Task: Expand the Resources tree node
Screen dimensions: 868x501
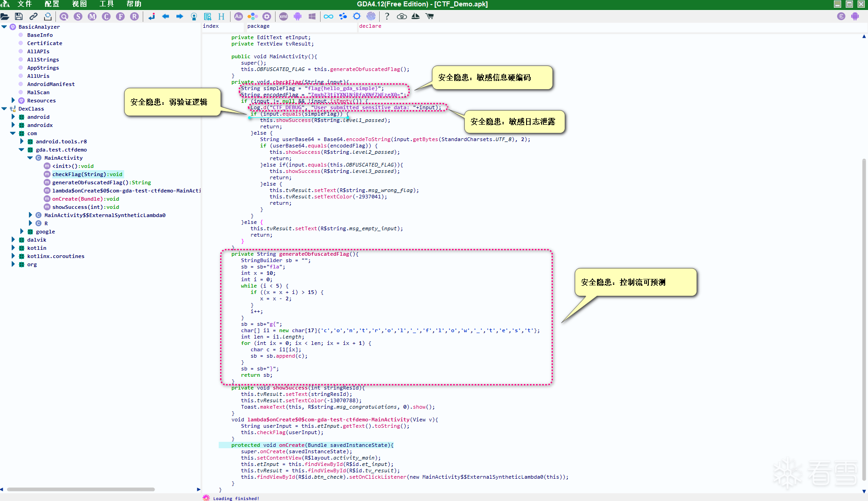Action: pyautogui.click(x=13, y=101)
